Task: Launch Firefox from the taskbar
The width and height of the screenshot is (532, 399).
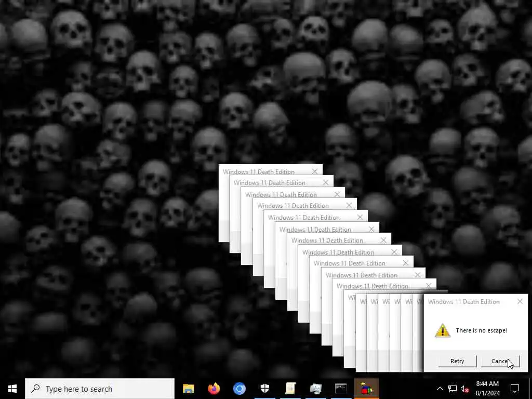Action: point(214,389)
